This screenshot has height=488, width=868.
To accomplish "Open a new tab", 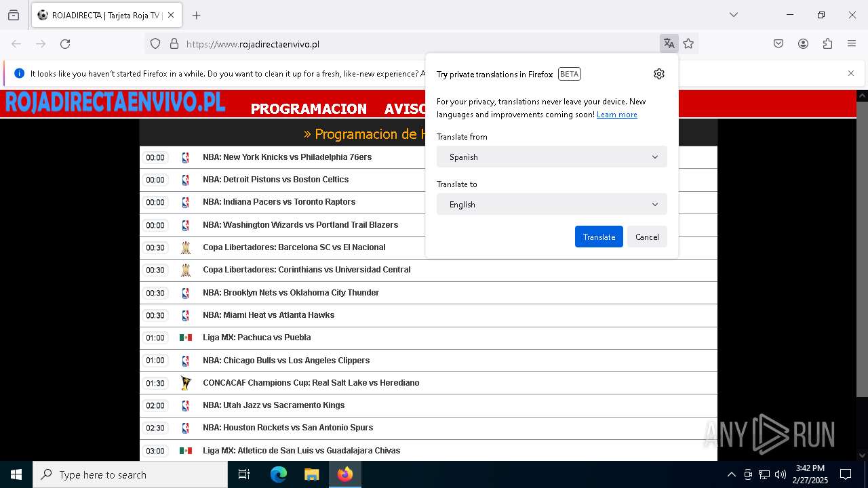I will tap(197, 15).
